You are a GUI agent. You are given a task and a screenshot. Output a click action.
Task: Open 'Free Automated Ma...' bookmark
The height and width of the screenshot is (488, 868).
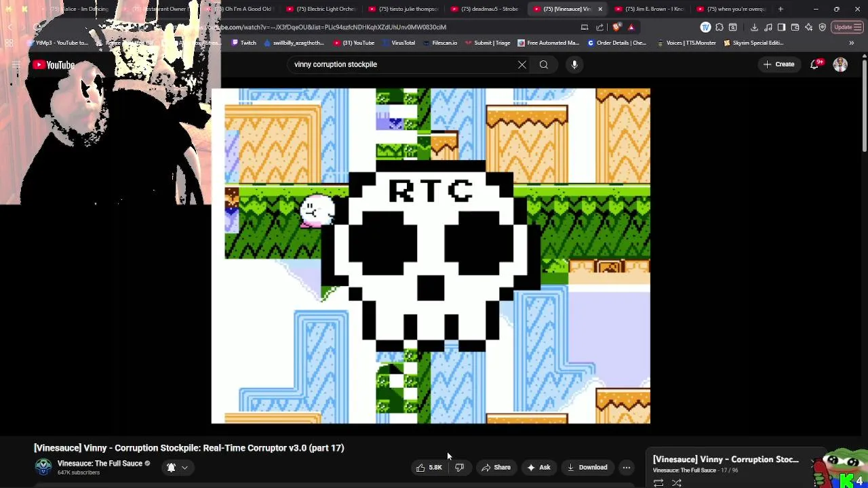[549, 43]
